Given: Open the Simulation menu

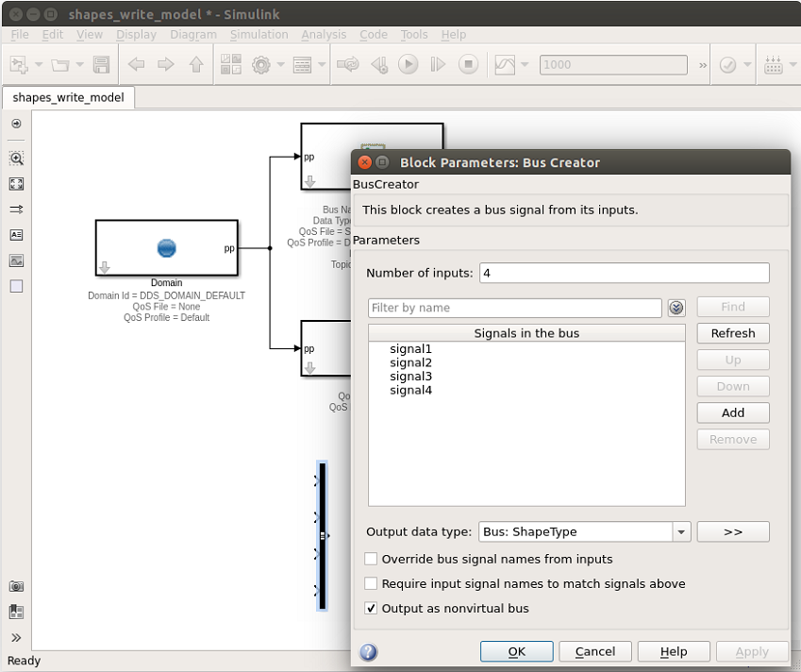Looking at the screenshot, I should click(x=259, y=34).
